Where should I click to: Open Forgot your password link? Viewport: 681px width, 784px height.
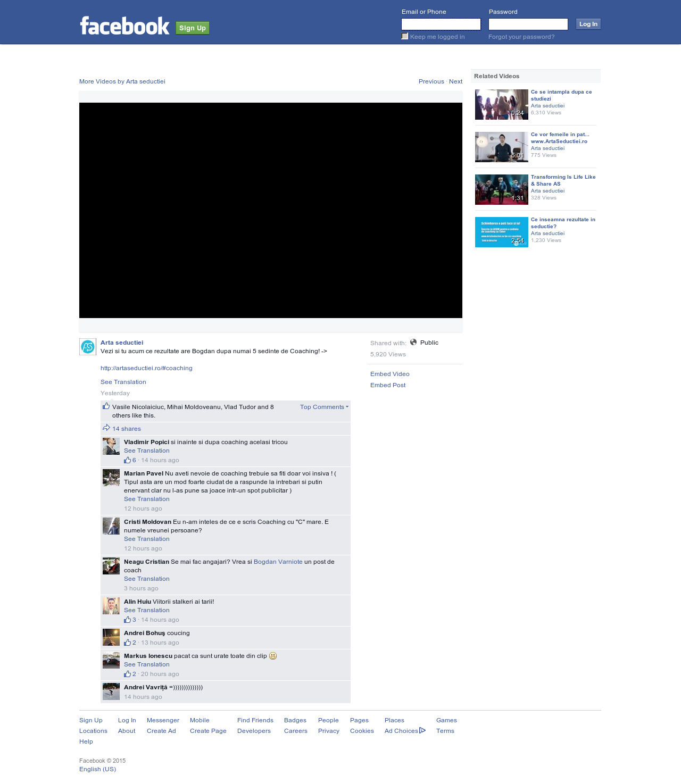(521, 37)
